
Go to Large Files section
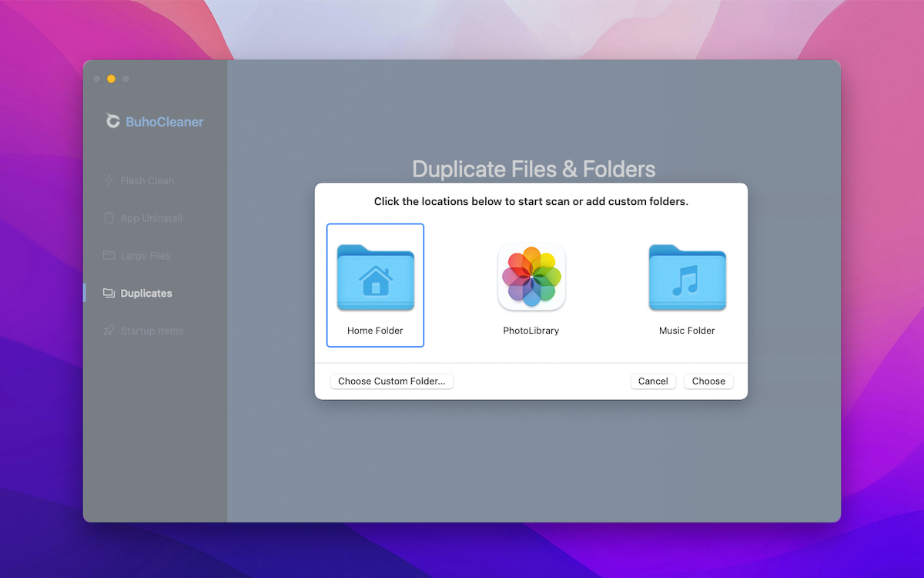146,256
